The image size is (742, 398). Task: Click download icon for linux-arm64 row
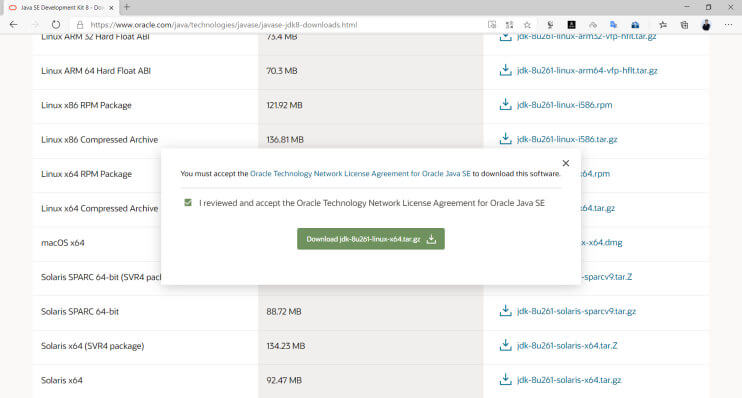(505, 70)
